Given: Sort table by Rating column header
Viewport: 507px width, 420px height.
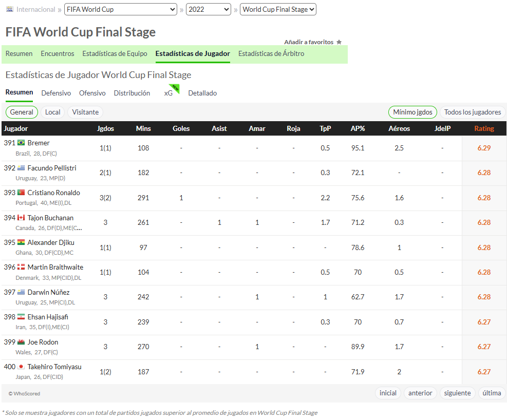Looking at the screenshot, I should tap(484, 128).
